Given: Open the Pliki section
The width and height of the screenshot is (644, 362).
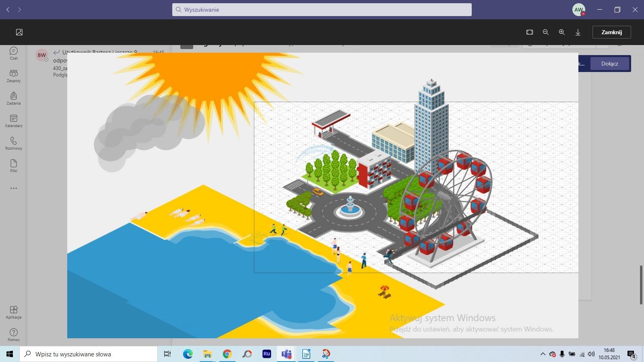Looking at the screenshot, I should click(x=14, y=166).
